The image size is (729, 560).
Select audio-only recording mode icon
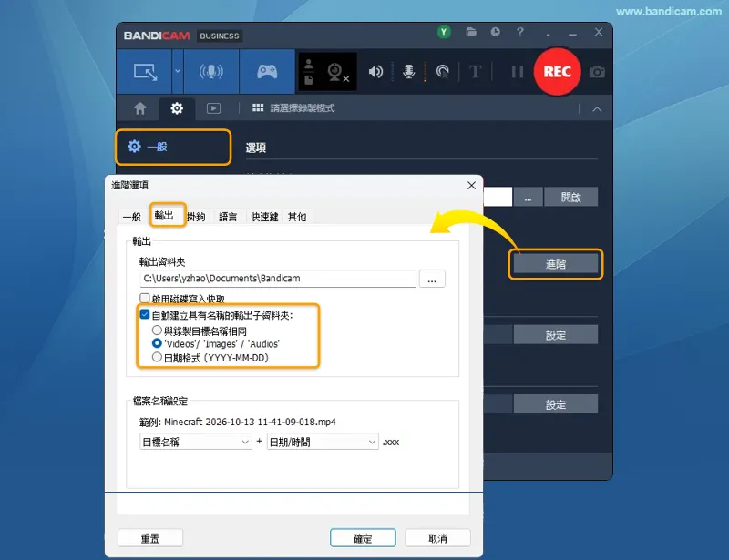click(211, 72)
